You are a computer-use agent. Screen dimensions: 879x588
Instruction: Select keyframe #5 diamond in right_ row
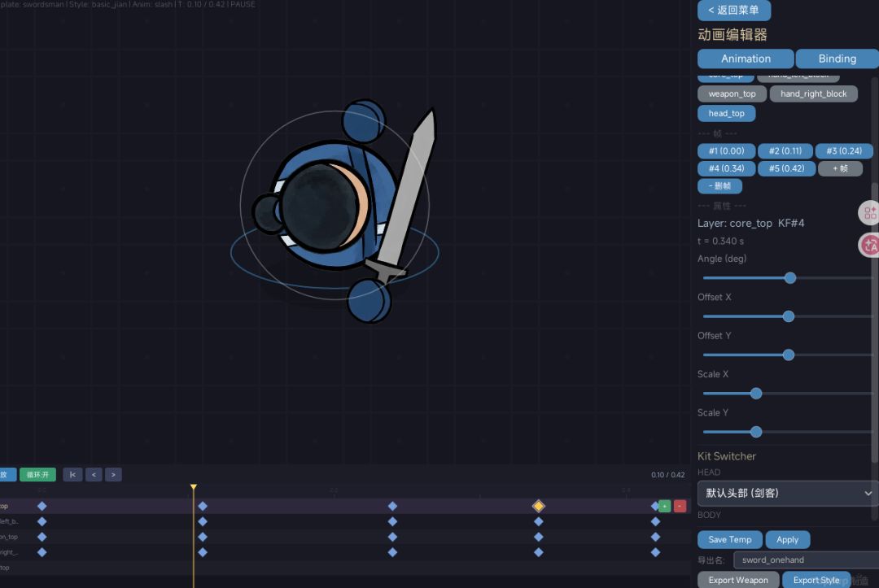click(655, 552)
